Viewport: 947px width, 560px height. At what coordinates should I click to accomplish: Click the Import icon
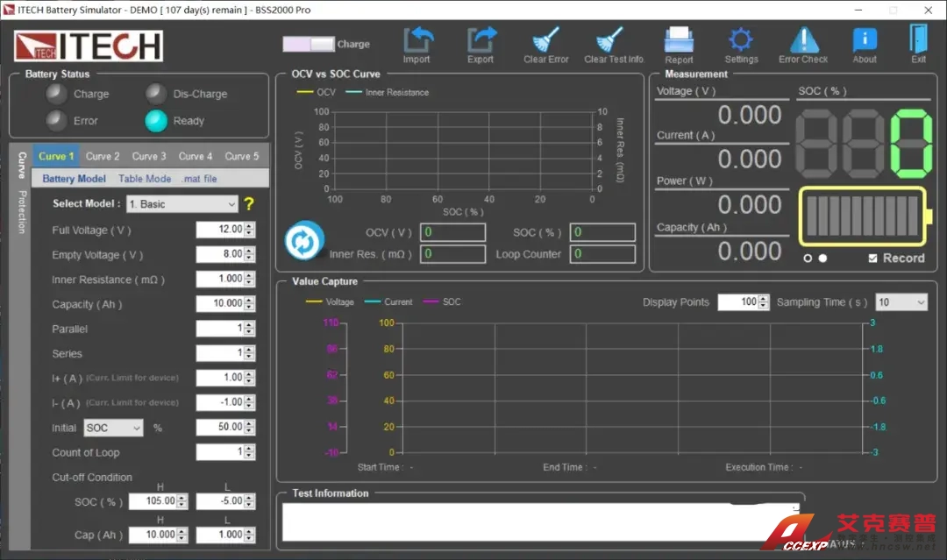pos(417,40)
